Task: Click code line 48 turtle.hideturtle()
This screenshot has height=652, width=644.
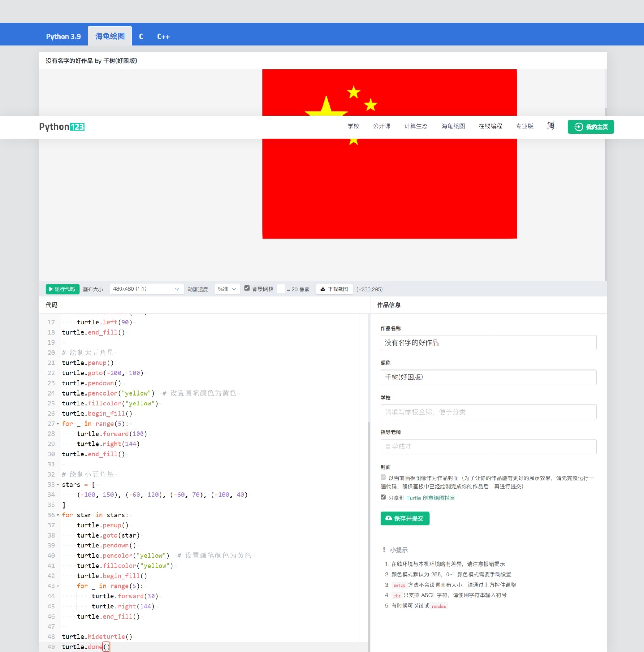Action: pyautogui.click(x=97, y=637)
